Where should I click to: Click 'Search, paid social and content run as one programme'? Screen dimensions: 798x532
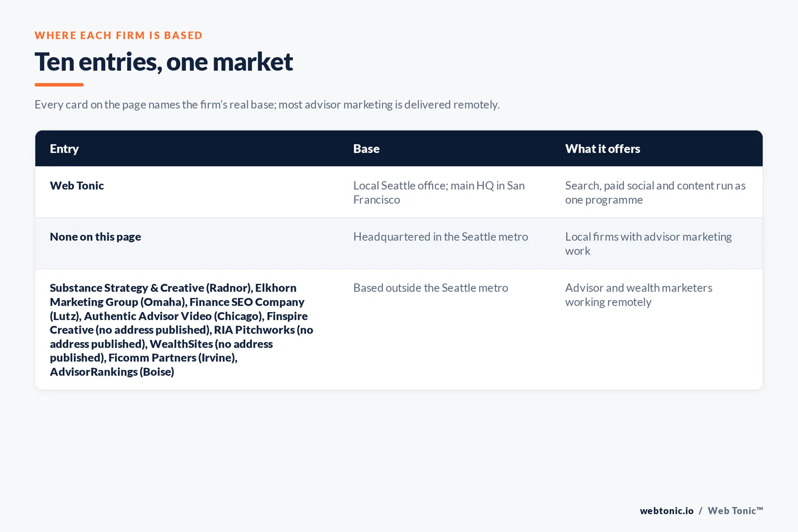tap(655, 192)
